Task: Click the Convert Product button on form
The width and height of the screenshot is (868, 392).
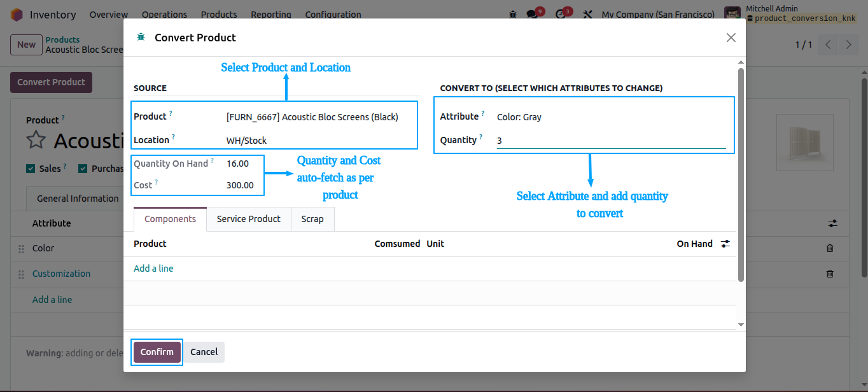Action: coord(51,82)
